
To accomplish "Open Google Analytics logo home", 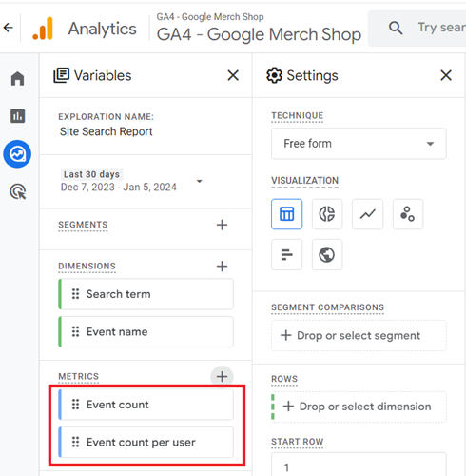I will pos(43,29).
